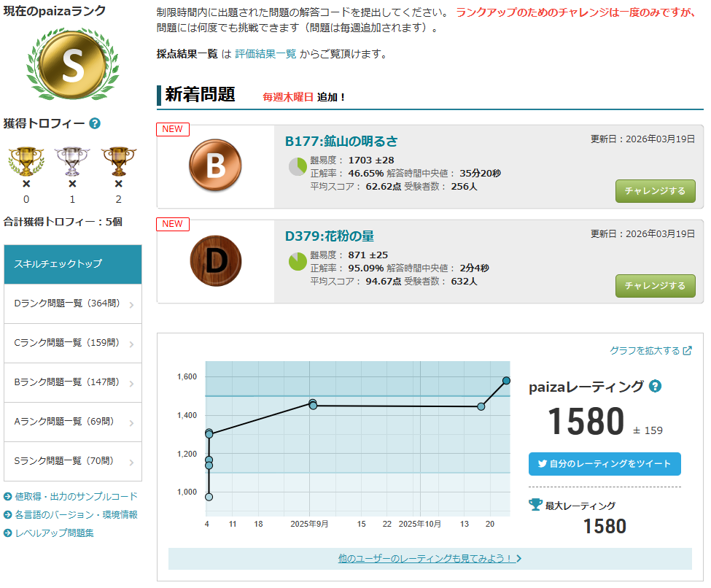Image resolution: width=711 pixels, height=588 pixels.
Task: Open レベルアップ問題集 link
Action: coord(55,533)
